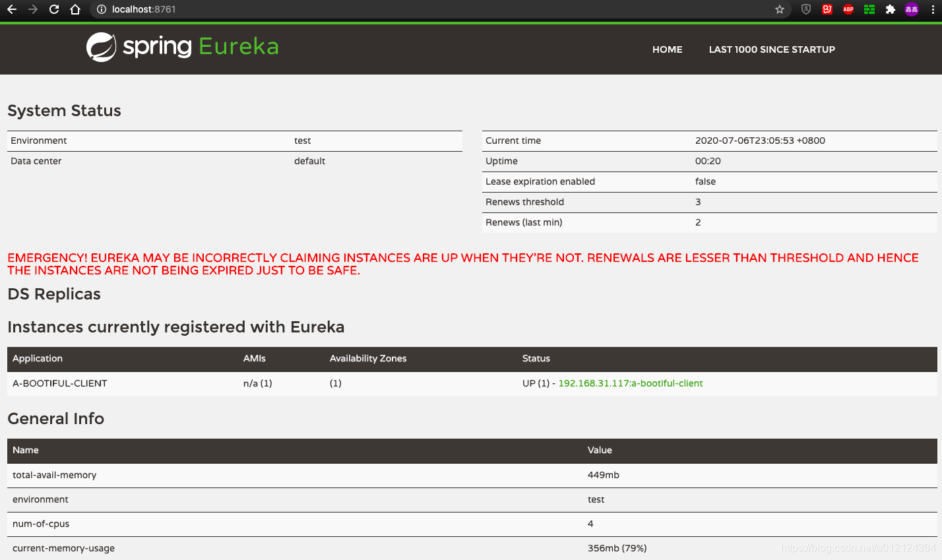Click the browser forward arrow
942x560 pixels.
coord(33,9)
